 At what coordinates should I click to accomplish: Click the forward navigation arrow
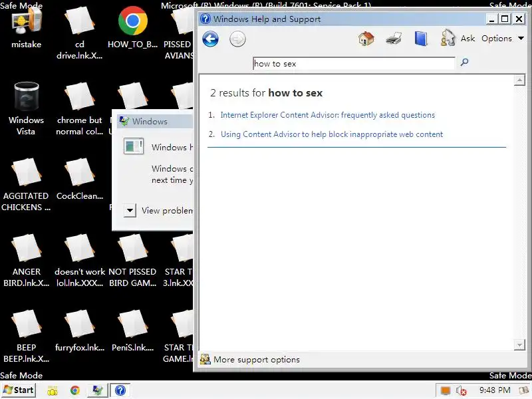tap(237, 39)
